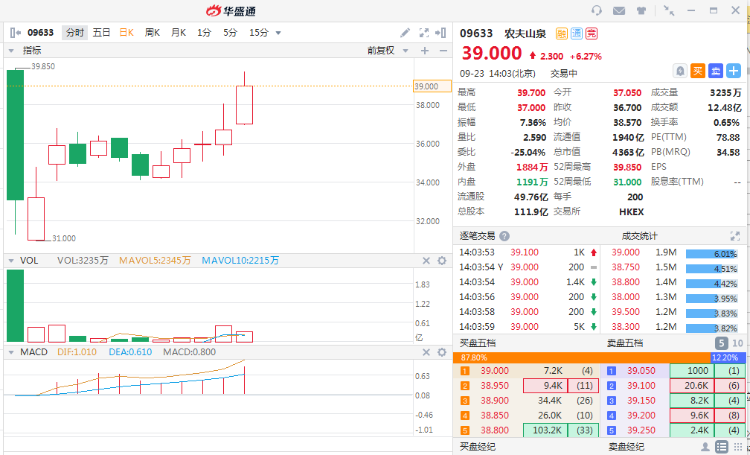
Task: Select the 五日 chart tab
Action: tap(101, 33)
